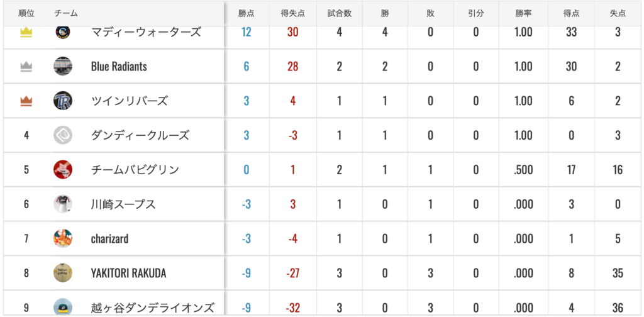Click the charizard team avatar

63,238
